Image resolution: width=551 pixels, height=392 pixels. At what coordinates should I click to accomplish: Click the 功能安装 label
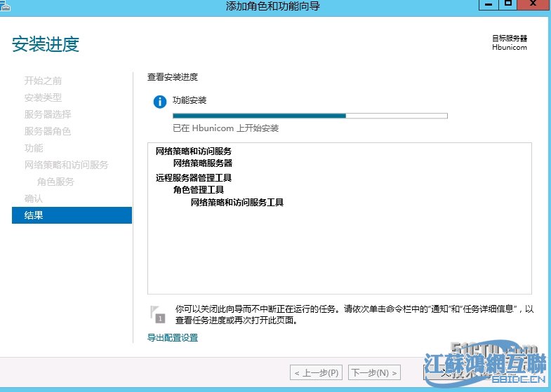pyautogui.click(x=190, y=100)
